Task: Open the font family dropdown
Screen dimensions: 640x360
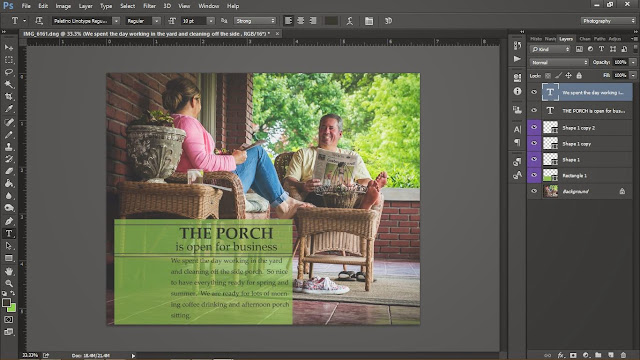Action: click(x=116, y=21)
